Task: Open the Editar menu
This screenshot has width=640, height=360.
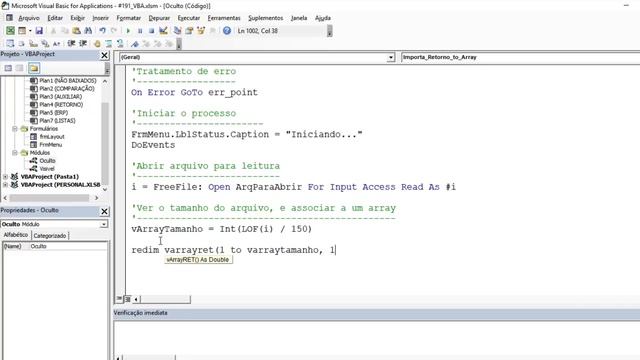Action: tap(55, 18)
